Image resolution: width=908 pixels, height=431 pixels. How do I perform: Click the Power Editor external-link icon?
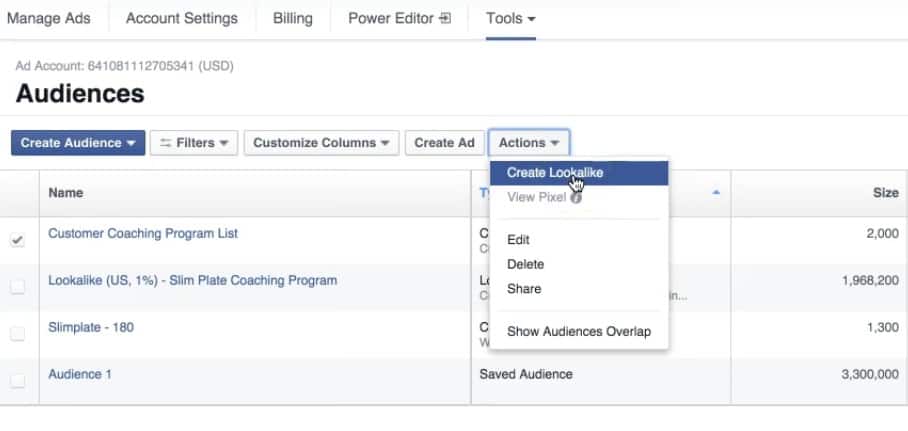tap(445, 19)
